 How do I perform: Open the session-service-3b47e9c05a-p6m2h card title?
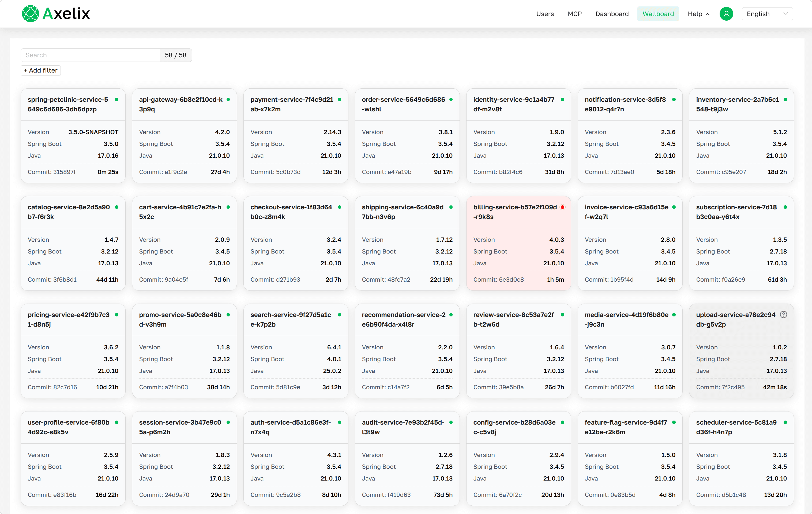(180, 427)
